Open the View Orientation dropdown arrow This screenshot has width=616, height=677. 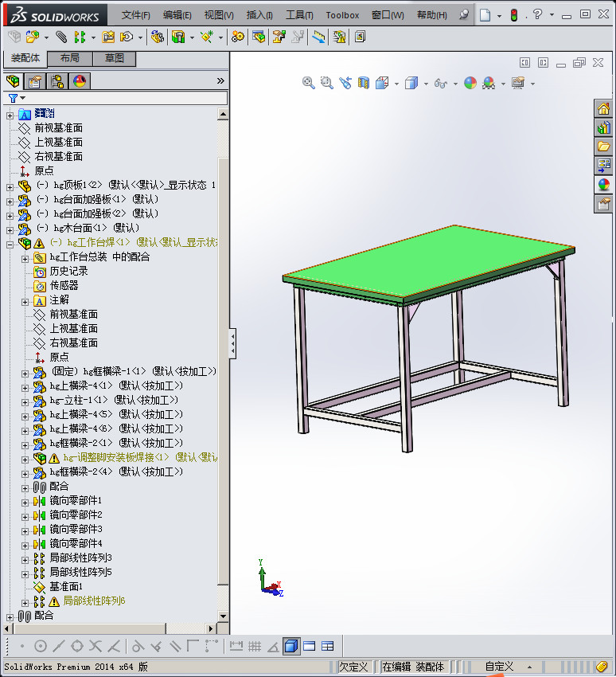pyautogui.click(x=396, y=84)
